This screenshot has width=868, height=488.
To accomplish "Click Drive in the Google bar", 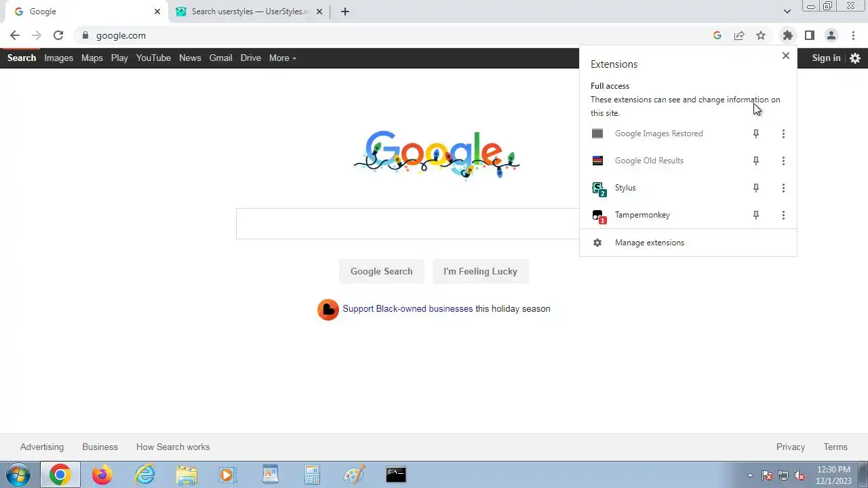I will pos(250,58).
